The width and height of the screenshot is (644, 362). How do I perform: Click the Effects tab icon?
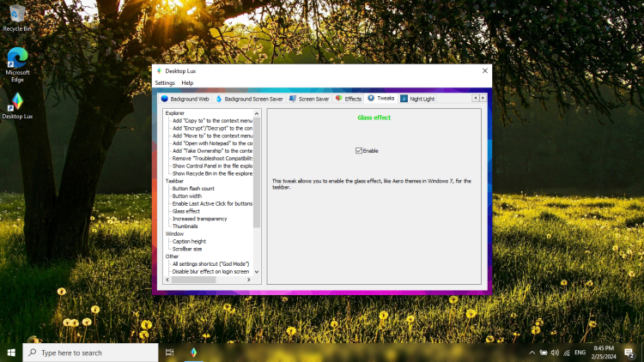point(339,99)
